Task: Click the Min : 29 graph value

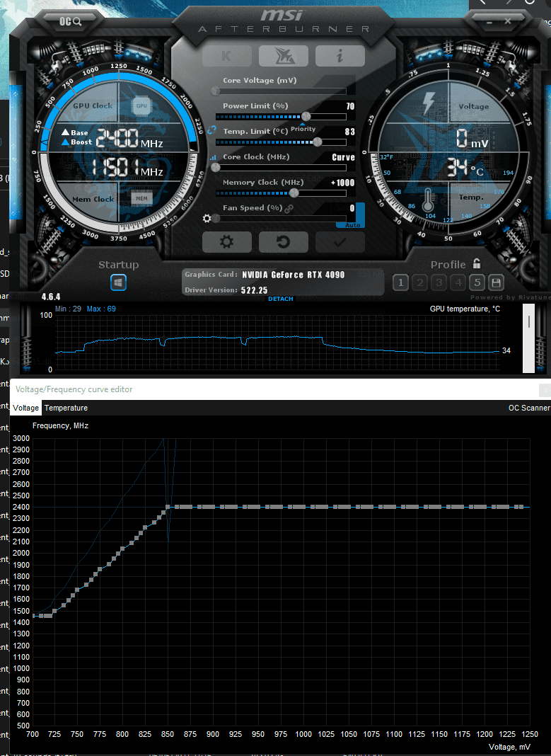Action: pyautogui.click(x=69, y=309)
